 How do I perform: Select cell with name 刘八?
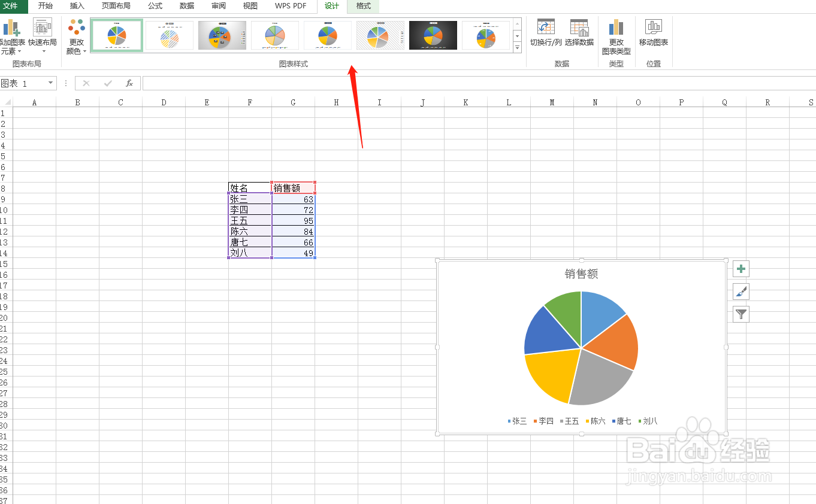point(250,253)
